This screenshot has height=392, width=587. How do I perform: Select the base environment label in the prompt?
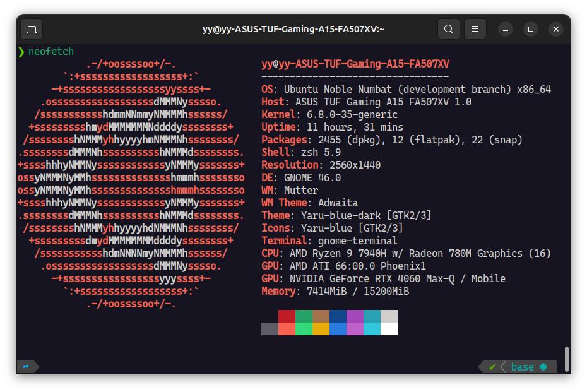(x=523, y=367)
